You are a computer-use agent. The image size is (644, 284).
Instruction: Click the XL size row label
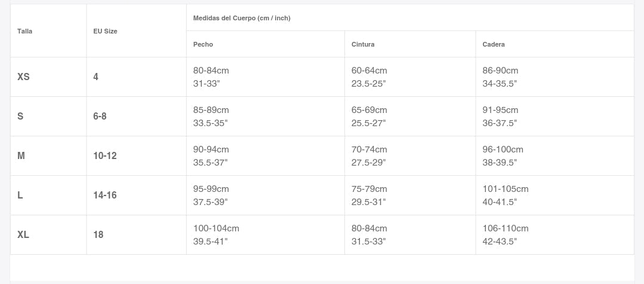pos(23,234)
